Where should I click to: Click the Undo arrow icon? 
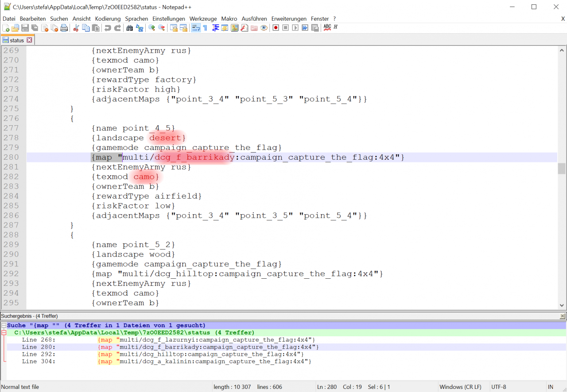pyautogui.click(x=108, y=28)
